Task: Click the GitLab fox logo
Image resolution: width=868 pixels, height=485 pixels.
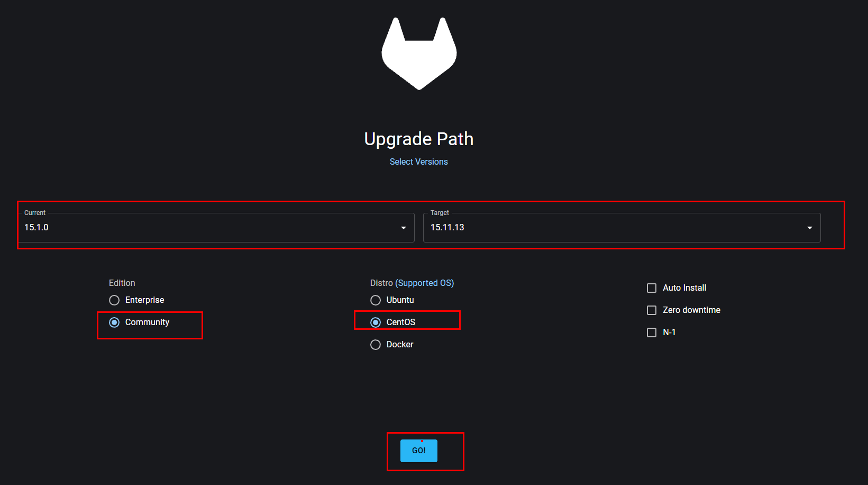Action: coord(419,53)
